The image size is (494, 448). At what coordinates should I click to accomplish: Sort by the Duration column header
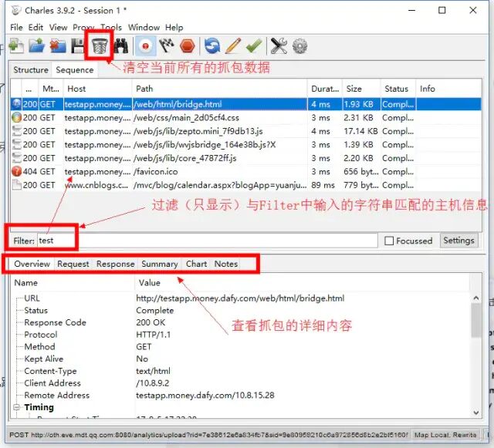[325, 89]
